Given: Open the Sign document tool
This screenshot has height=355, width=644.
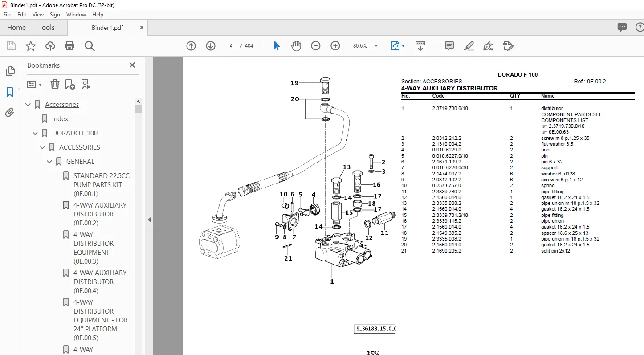Looking at the screenshot, I should pos(488,46).
